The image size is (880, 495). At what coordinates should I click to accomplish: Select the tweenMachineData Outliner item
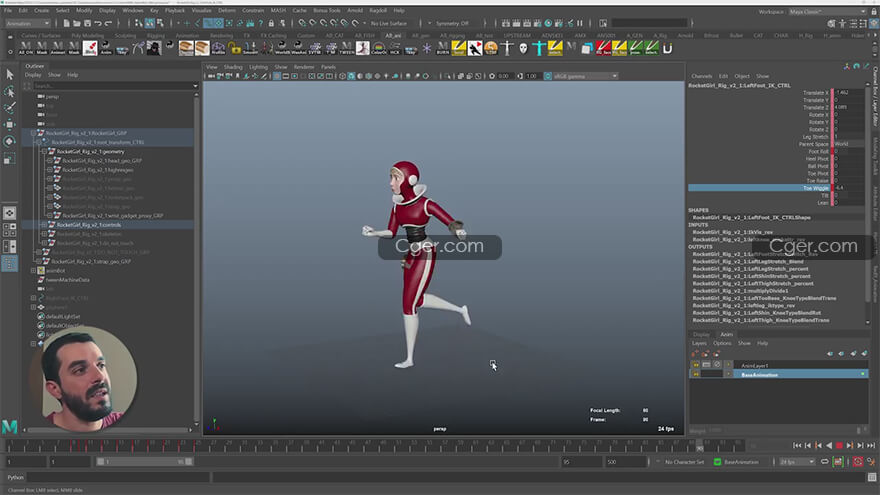coord(67,280)
